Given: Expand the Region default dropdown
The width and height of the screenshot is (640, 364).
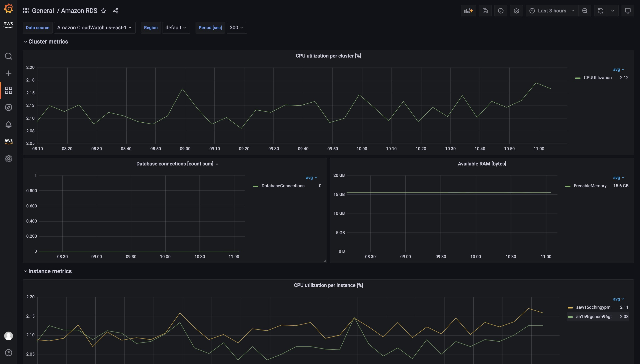Looking at the screenshot, I should pos(176,28).
